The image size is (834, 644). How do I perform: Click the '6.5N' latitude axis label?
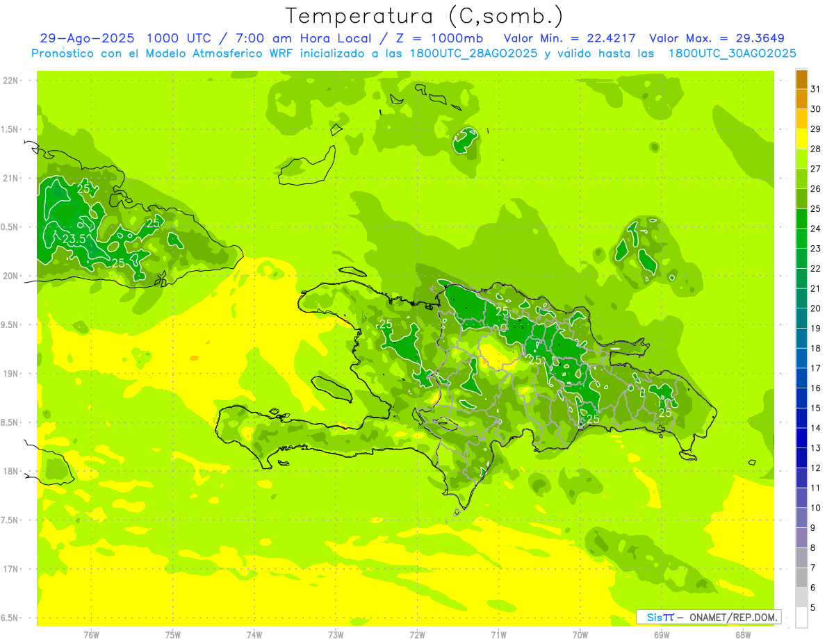point(10,618)
